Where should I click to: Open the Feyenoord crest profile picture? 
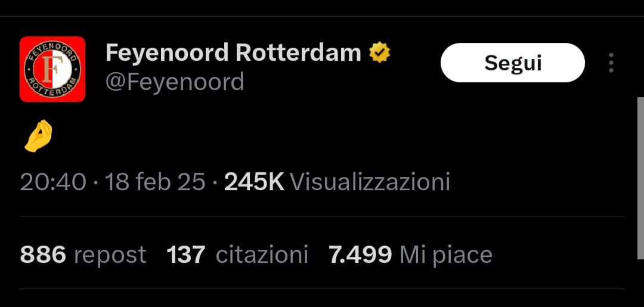coord(52,69)
